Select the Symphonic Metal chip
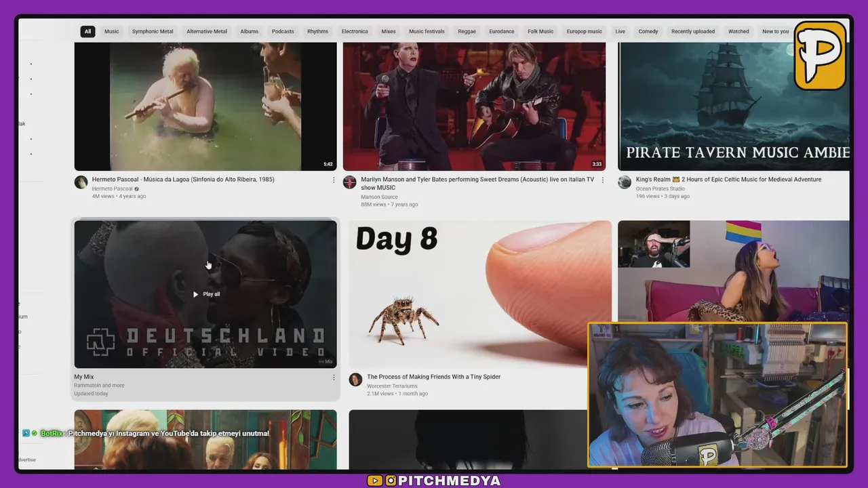 [153, 31]
